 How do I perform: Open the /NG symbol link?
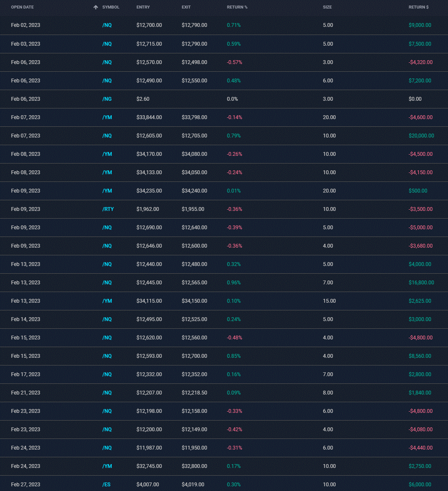coord(107,99)
